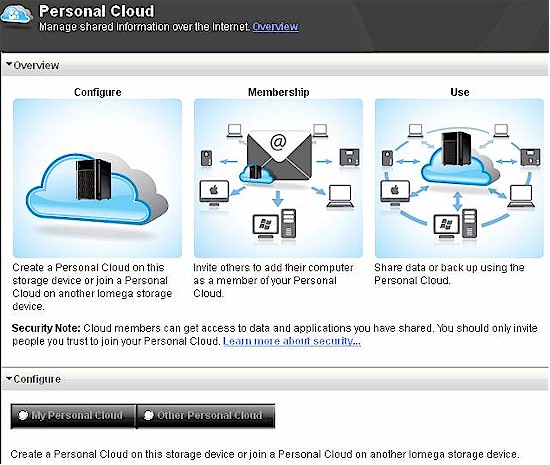Click the Personal Cloud header icon
The image size is (550, 465).
pyautogui.click(x=17, y=15)
